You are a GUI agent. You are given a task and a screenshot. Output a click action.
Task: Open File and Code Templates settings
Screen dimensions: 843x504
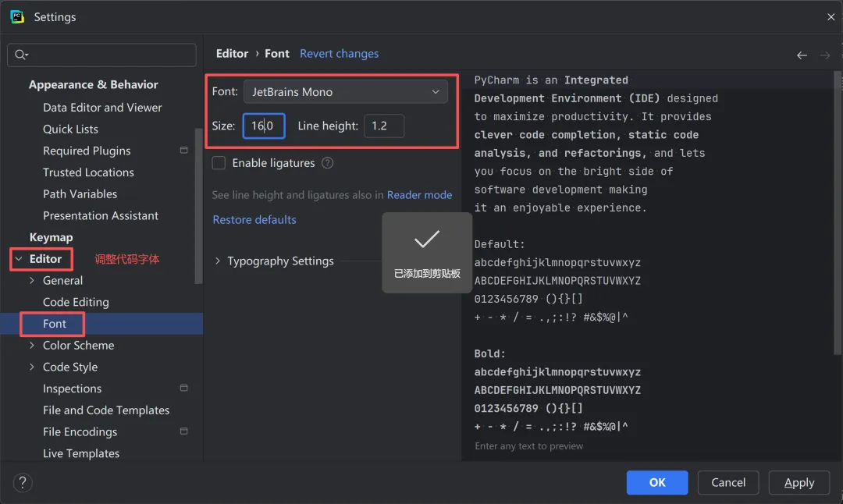(106, 410)
